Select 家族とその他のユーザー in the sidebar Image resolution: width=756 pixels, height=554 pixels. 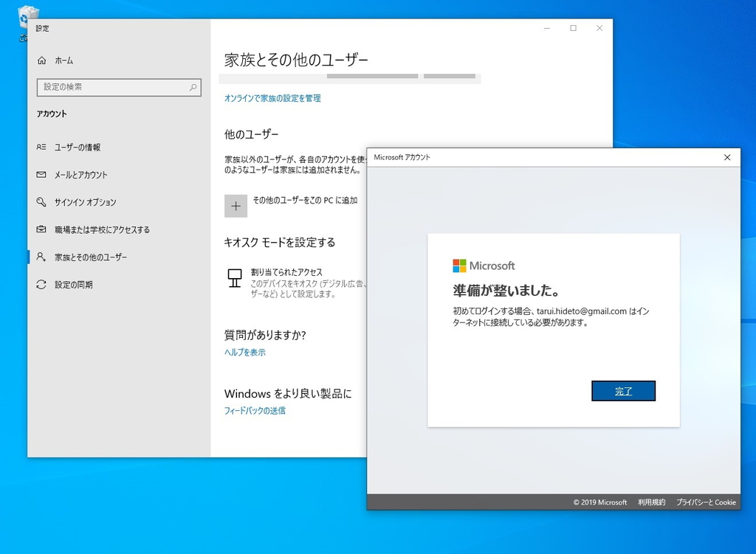coord(92,257)
